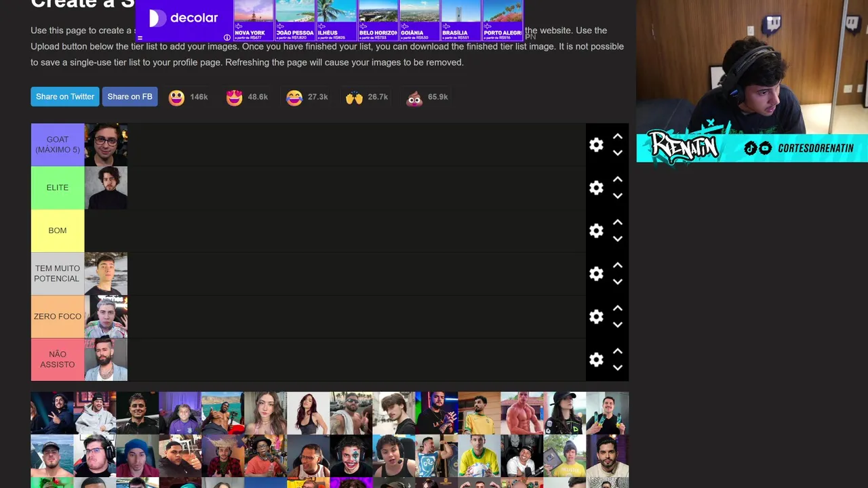Viewport: 868px width, 488px height.
Task: Select the bearded man image in NÃO ASSISTO tier
Action: pos(106,360)
